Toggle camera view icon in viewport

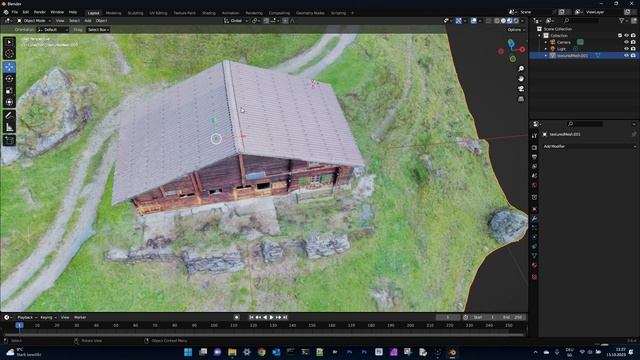coord(521,89)
